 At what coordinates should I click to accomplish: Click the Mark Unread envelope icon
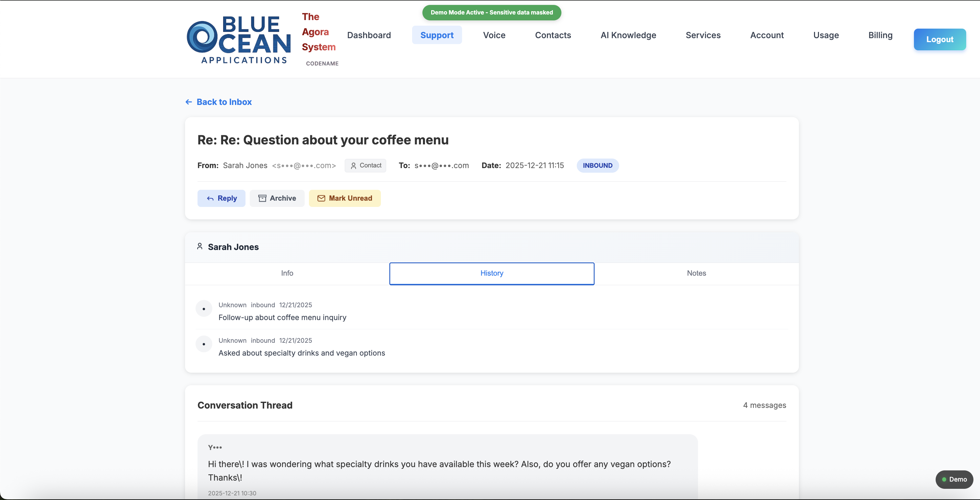click(x=321, y=198)
